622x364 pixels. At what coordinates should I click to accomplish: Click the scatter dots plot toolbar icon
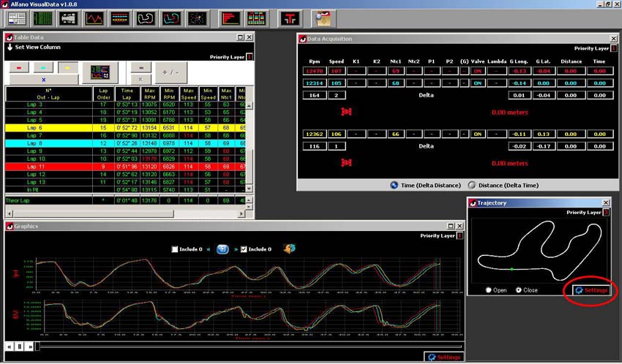point(197,18)
